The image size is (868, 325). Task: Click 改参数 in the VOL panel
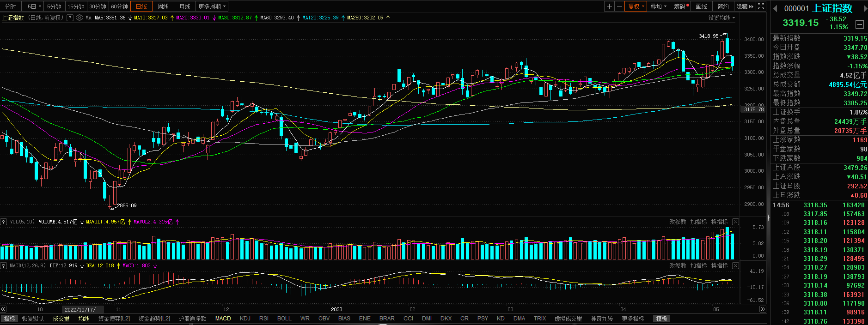pyautogui.click(x=678, y=222)
